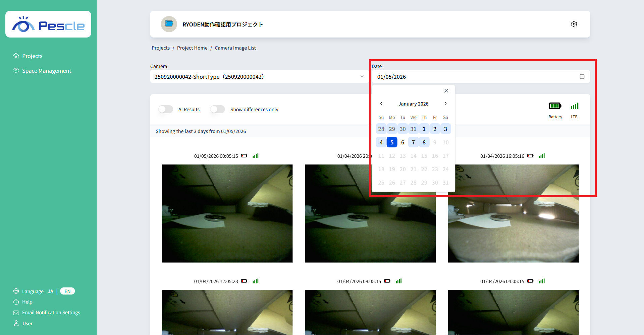
Task: Go to previous month in the calendar
Action: coord(381,104)
